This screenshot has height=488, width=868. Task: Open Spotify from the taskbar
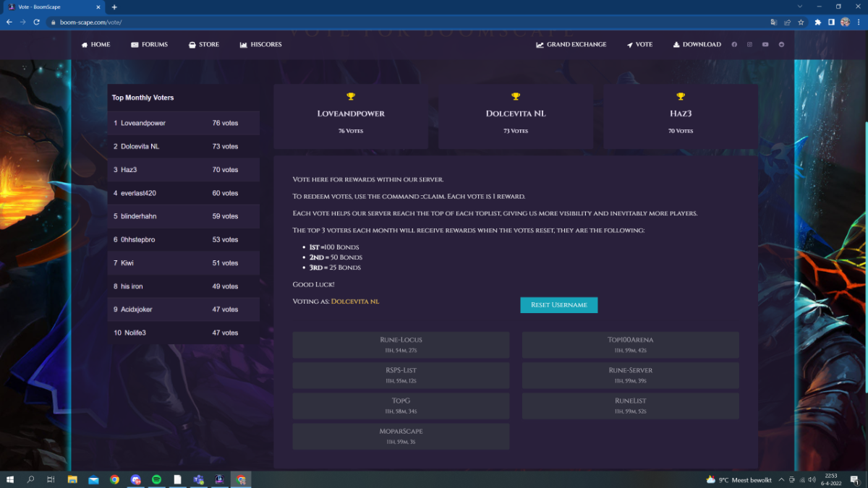[156, 479]
